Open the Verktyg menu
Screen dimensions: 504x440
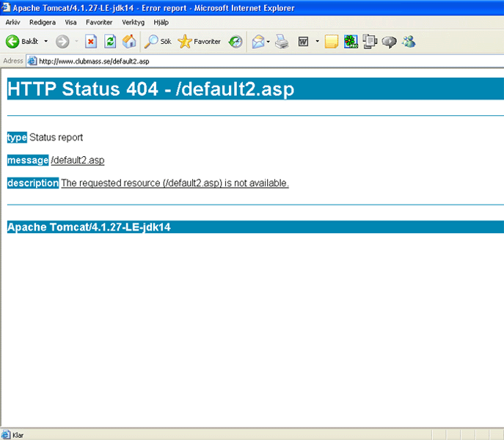pos(133,22)
